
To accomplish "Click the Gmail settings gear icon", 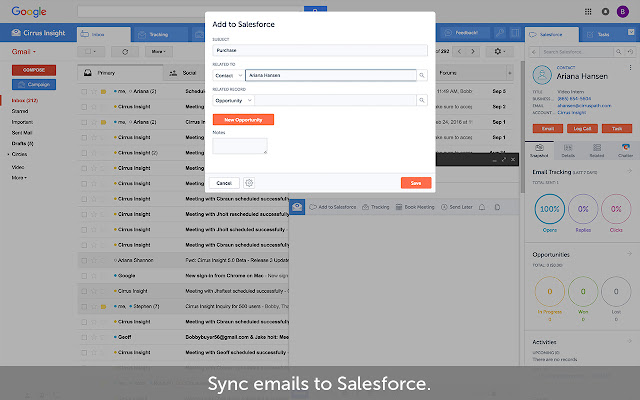I will pyautogui.click(x=501, y=50).
